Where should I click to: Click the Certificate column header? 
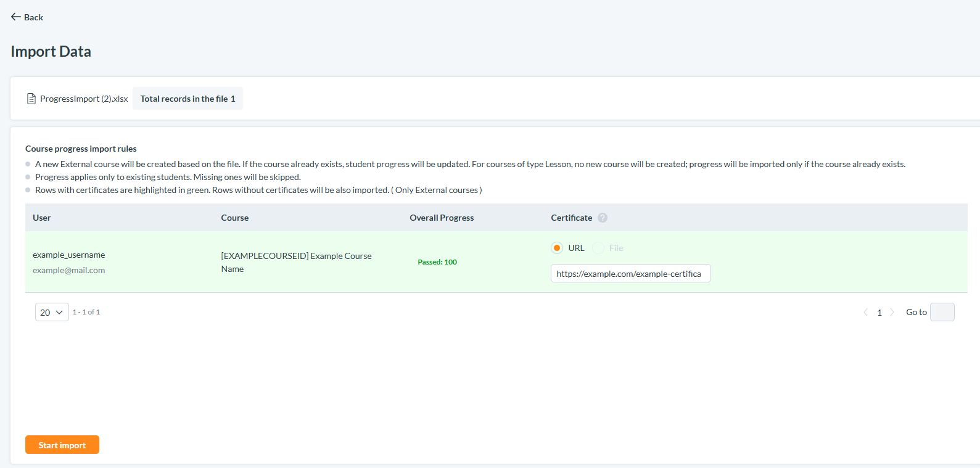571,218
